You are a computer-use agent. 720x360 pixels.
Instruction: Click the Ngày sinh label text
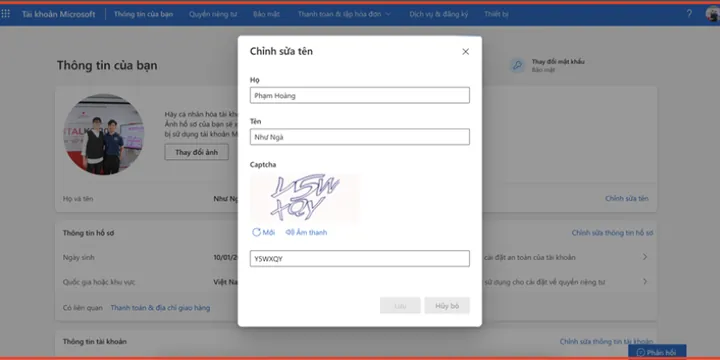coord(79,258)
